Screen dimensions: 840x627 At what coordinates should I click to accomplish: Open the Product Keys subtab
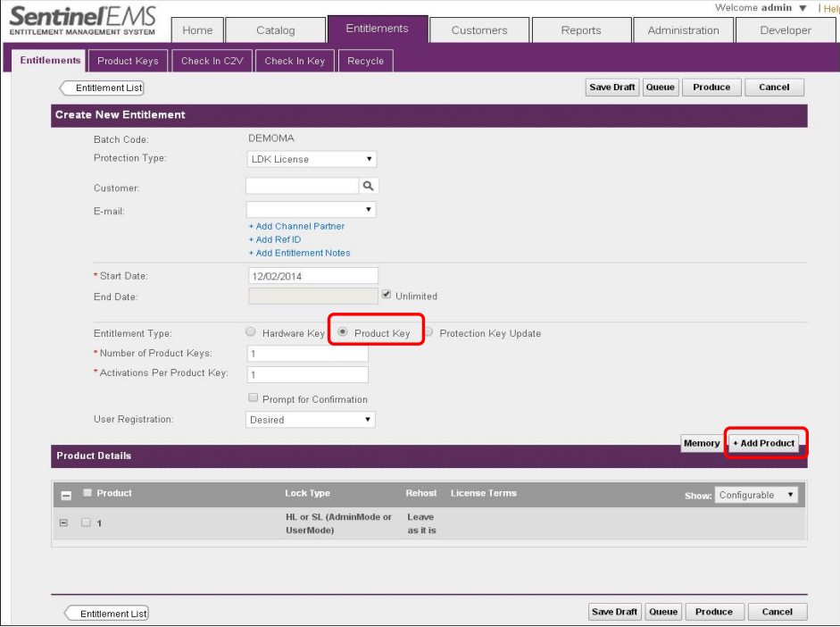click(128, 61)
